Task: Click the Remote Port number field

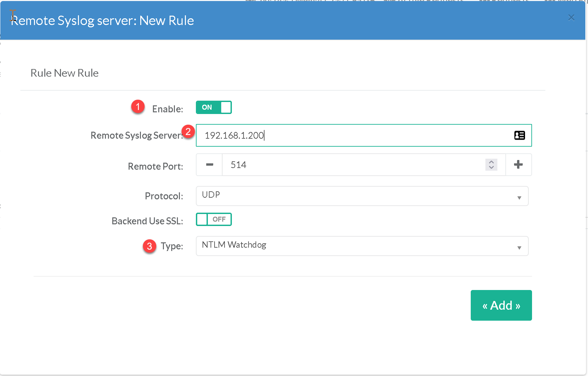Action: point(353,165)
